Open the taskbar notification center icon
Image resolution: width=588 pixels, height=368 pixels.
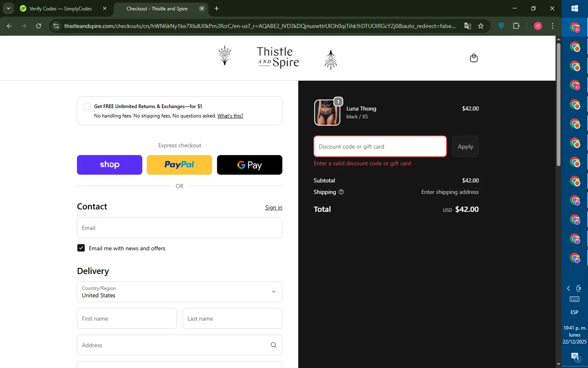(x=575, y=357)
